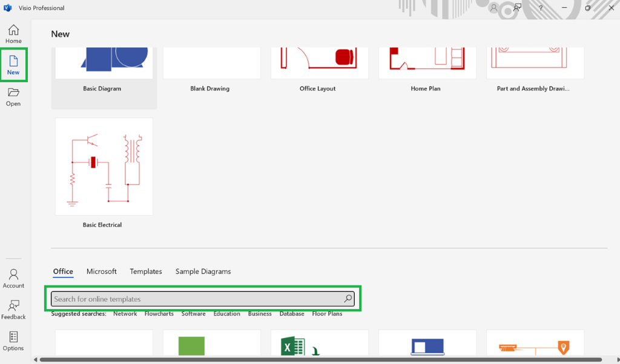
Task: Search suggested term Business
Action: tap(260, 314)
